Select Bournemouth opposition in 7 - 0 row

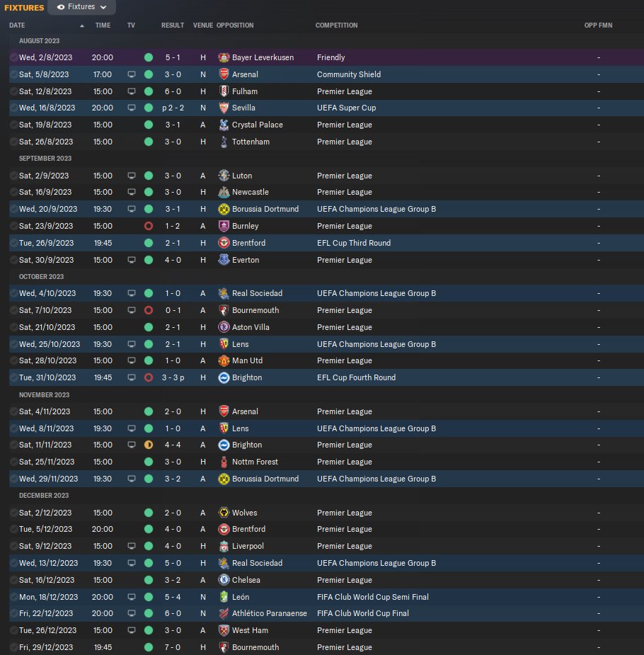pyautogui.click(x=255, y=647)
